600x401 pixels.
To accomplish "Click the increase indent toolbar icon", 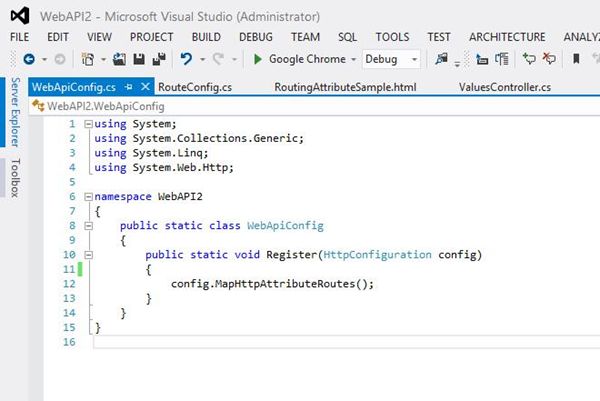I will pos(502,59).
